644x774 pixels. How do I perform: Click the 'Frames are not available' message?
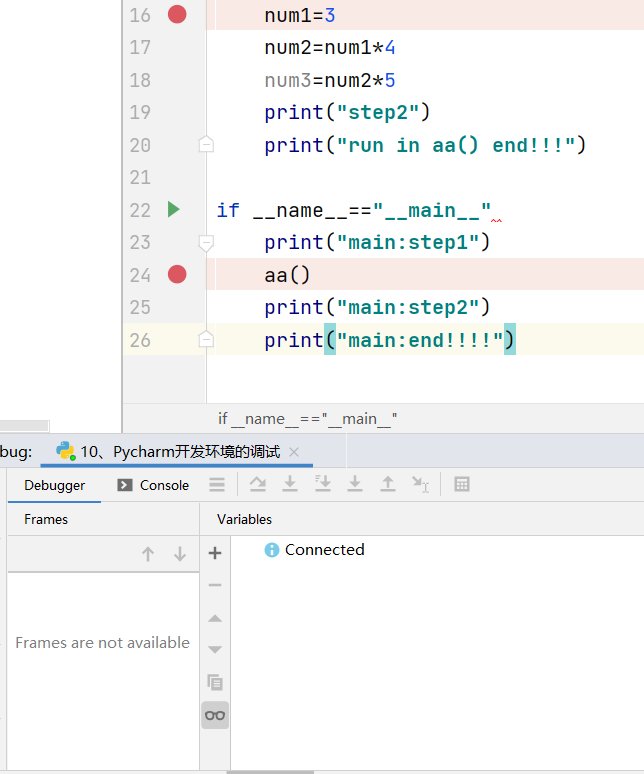tap(103, 643)
